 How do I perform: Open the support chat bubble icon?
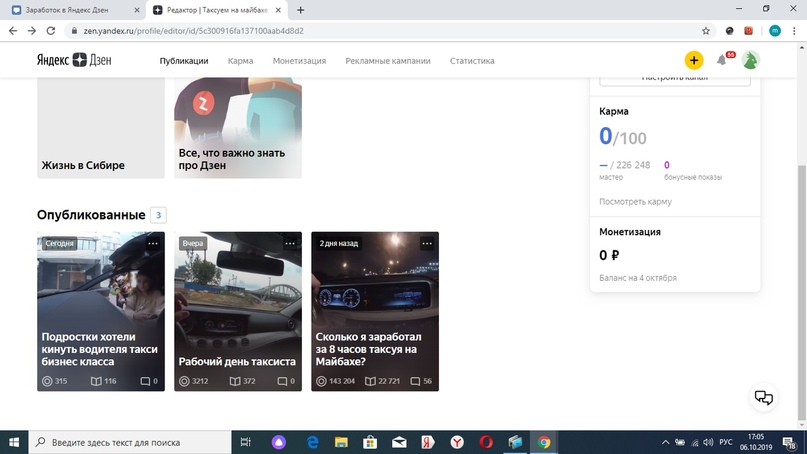[x=764, y=397]
